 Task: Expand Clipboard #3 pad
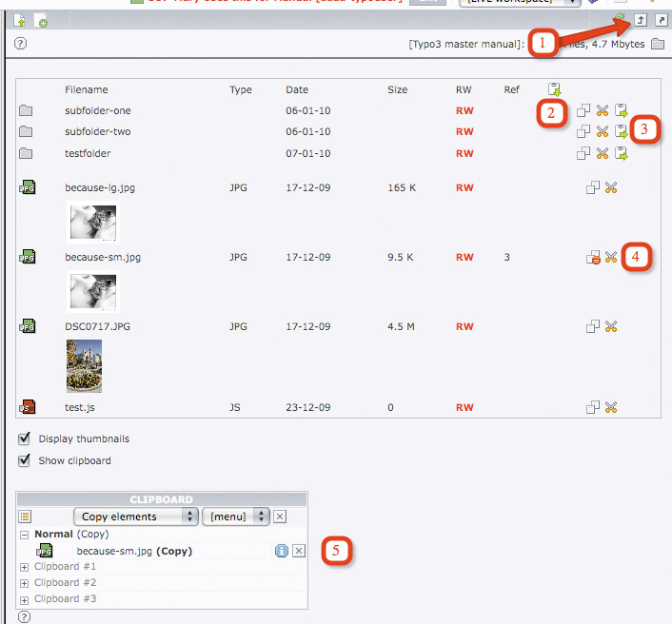[25, 598]
